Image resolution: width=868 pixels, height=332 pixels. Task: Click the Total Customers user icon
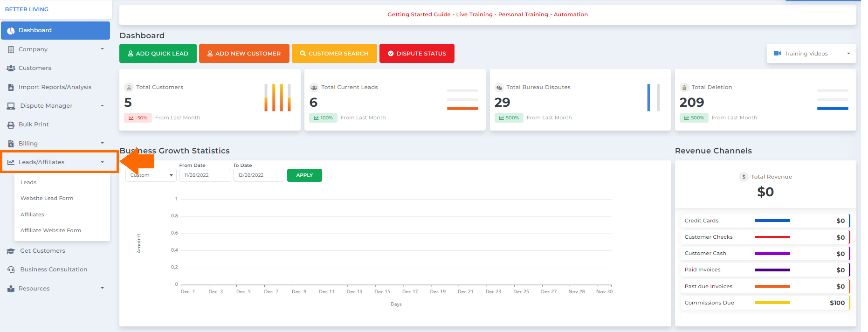click(x=129, y=87)
